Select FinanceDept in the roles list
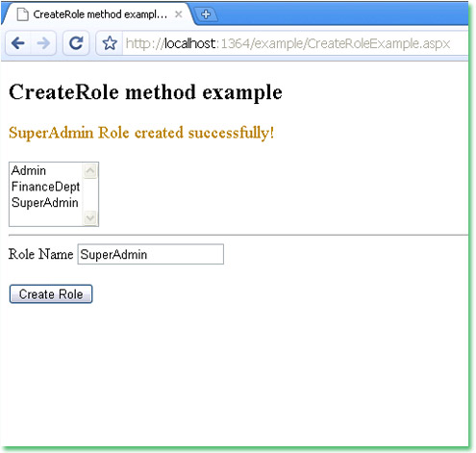This screenshot has width=476, height=453. coord(46,187)
